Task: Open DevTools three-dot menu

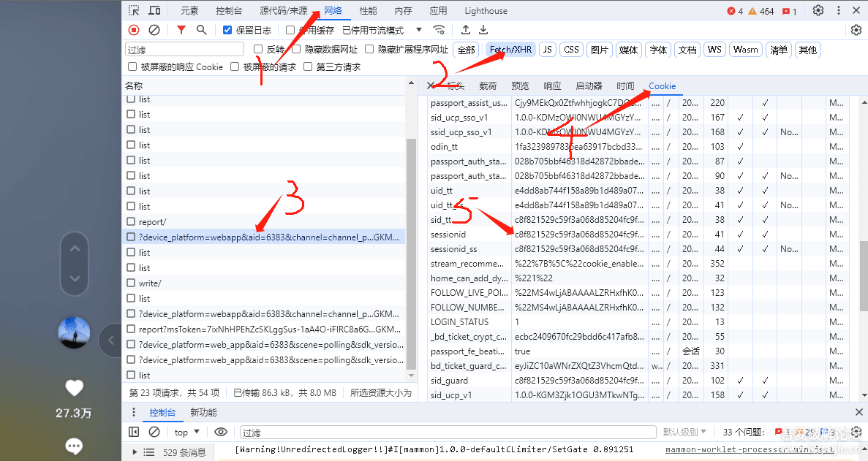Action: [839, 10]
